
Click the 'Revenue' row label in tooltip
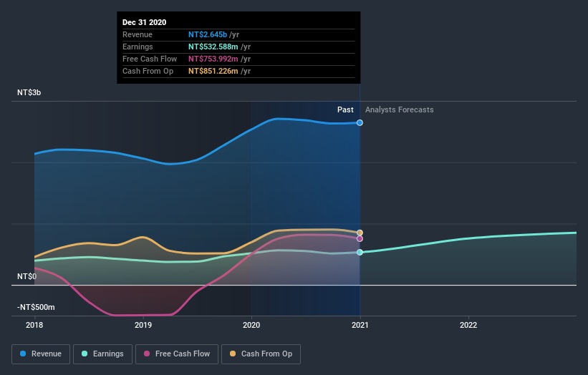click(x=138, y=34)
